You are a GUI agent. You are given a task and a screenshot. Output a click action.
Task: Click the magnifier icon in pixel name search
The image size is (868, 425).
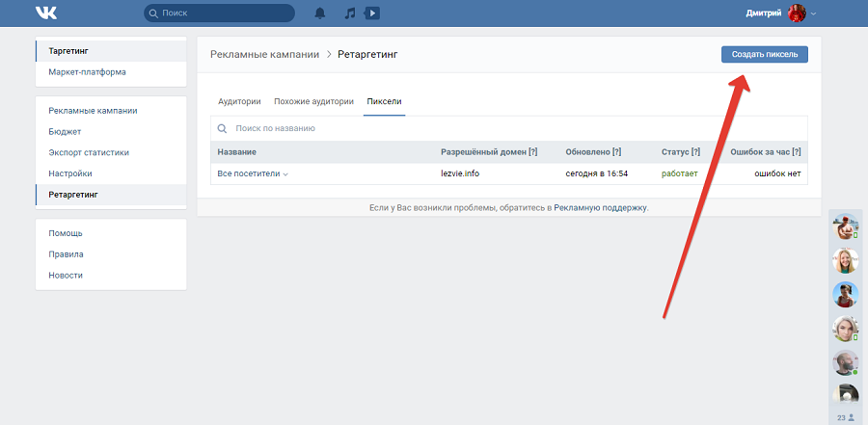222,128
